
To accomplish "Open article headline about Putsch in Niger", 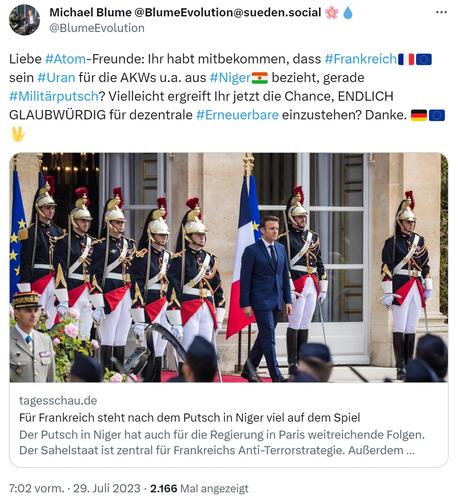I will (x=190, y=417).
